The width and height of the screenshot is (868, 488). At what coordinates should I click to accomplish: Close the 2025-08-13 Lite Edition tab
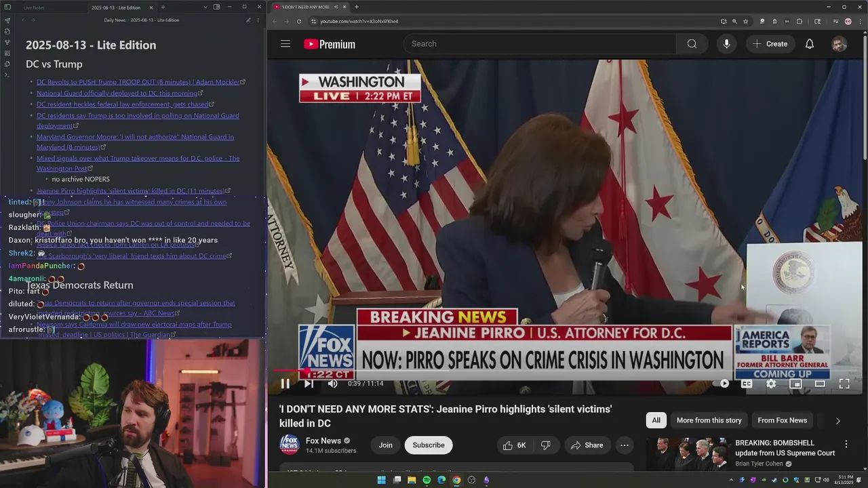pos(151,7)
